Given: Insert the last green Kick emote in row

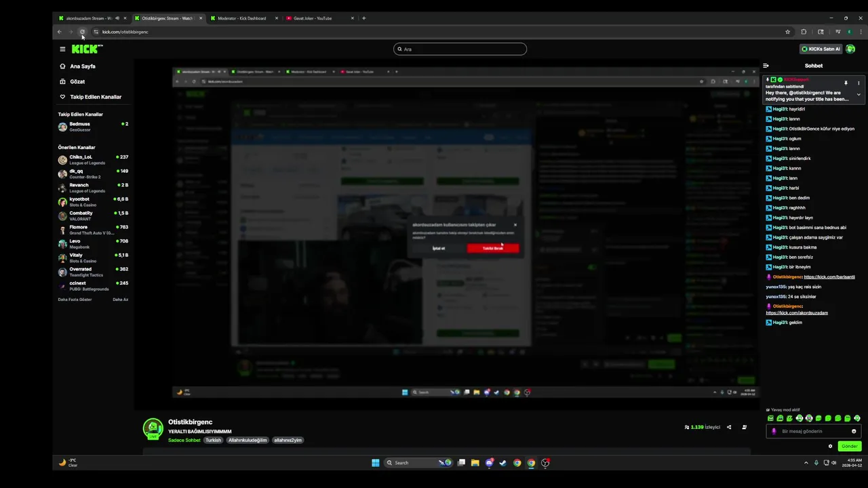Looking at the screenshot, I should 857,418.
